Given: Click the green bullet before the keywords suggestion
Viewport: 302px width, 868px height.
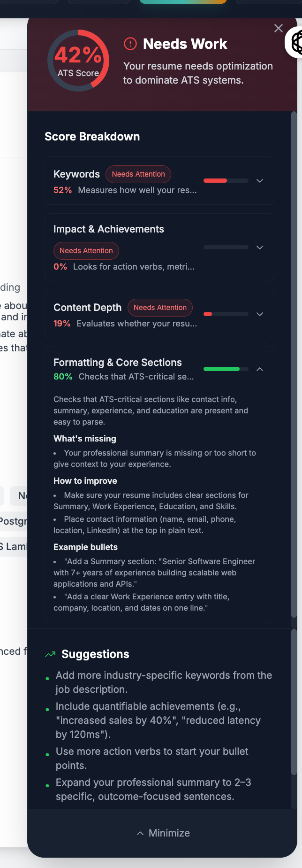Looking at the screenshot, I should [47, 677].
